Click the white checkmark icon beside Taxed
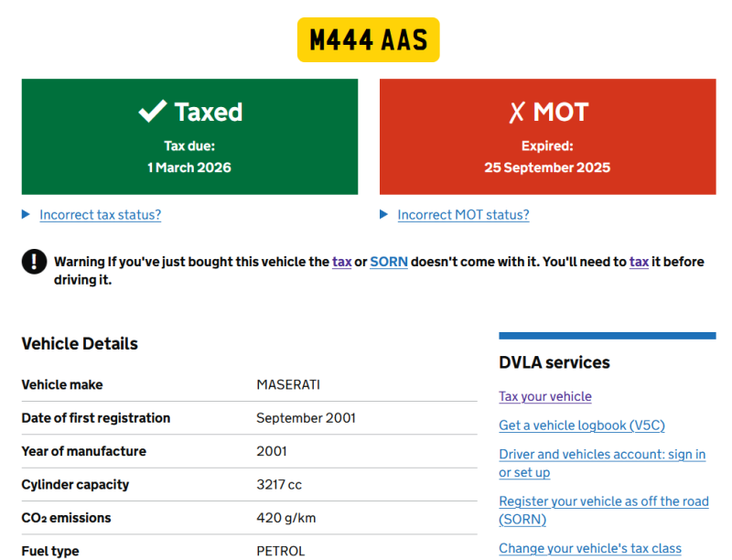 [x=152, y=112]
